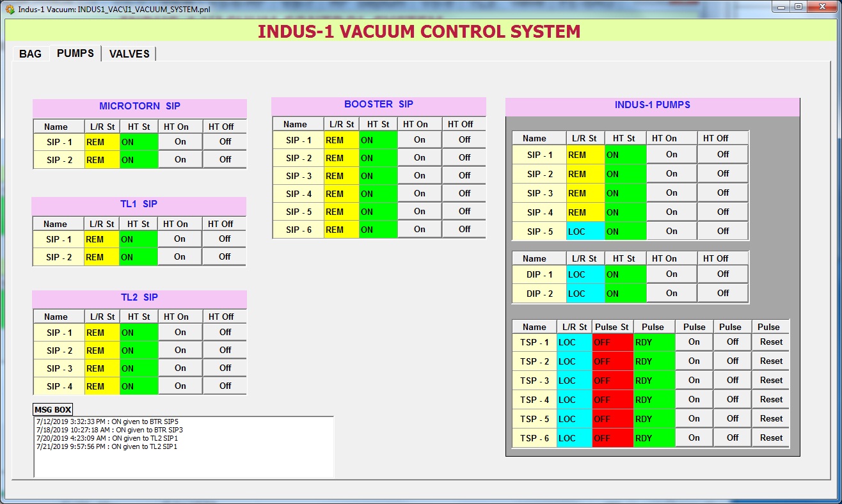Turn On HT for MICROTORN SIP-1

pyautogui.click(x=180, y=141)
